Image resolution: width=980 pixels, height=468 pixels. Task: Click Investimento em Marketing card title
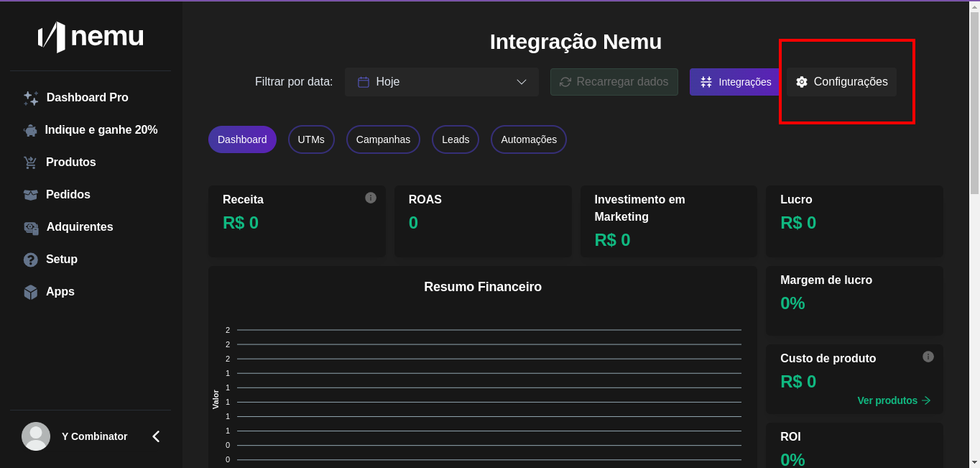click(x=639, y=208)
